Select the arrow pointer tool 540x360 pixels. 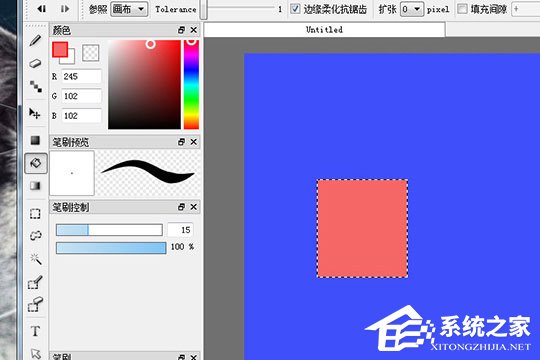pyautogui.click(x=35, y=353)
